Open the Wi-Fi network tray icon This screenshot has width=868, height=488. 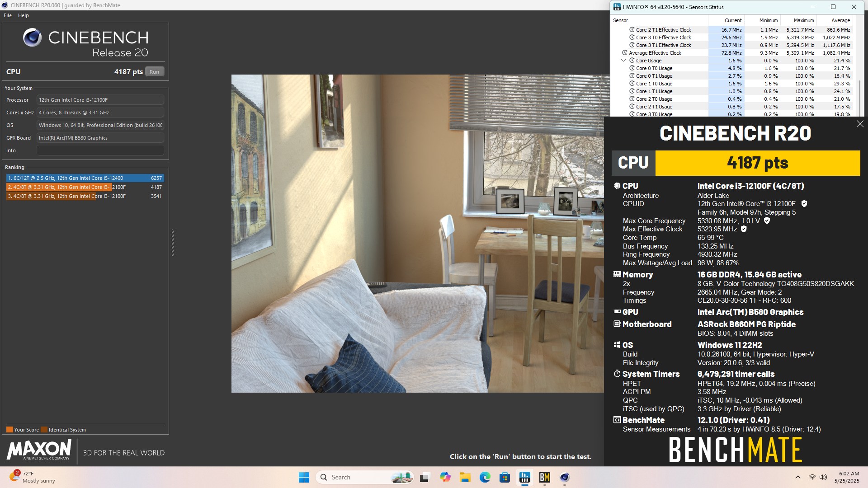click(812, 477)
